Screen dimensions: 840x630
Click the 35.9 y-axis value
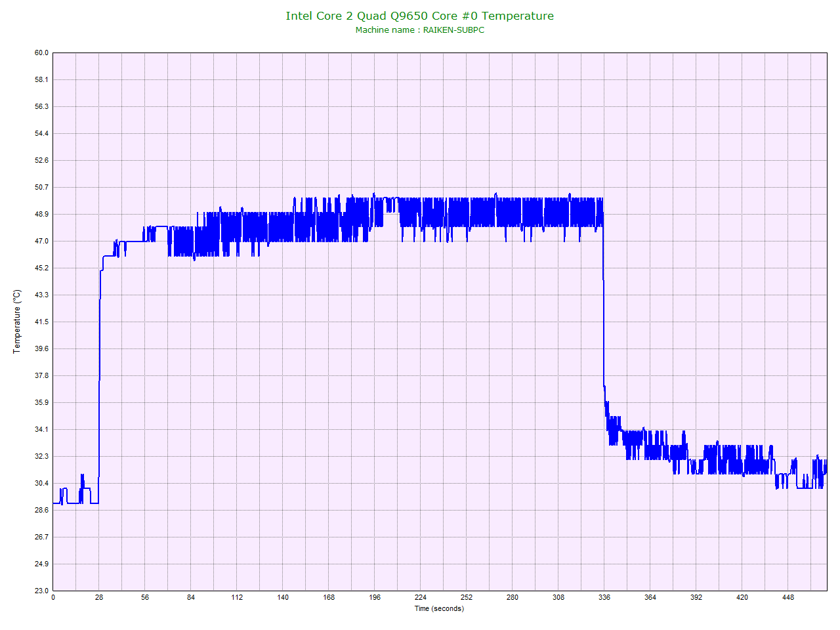pos(41,402)
